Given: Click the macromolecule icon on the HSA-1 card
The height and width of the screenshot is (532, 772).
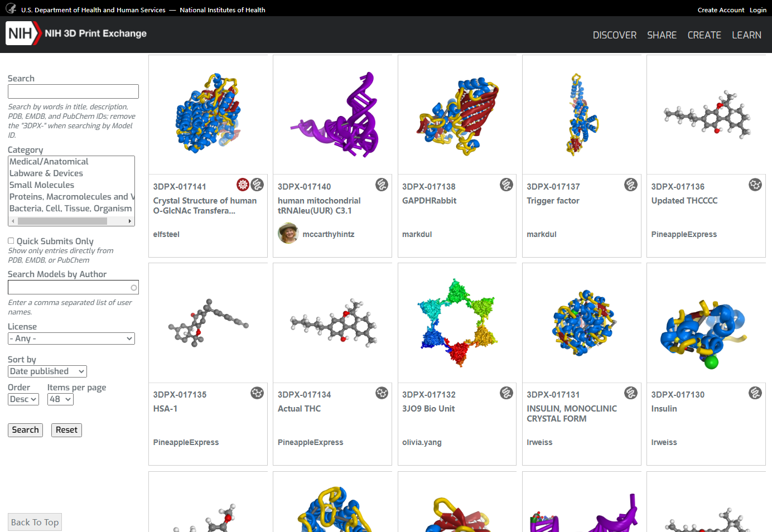Looking at the screenshot, I should (x=257, y=393).
